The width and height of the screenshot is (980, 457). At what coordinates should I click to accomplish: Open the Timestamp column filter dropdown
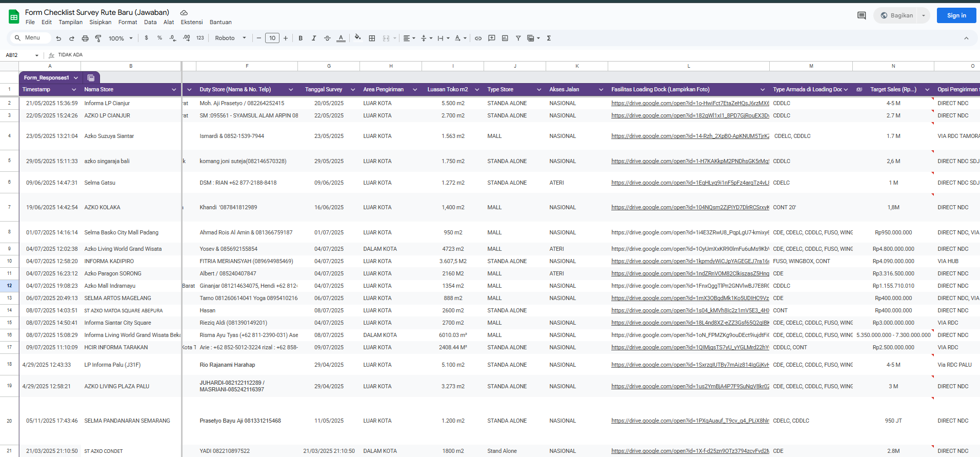pyautogui.click(x=74, y=90)
